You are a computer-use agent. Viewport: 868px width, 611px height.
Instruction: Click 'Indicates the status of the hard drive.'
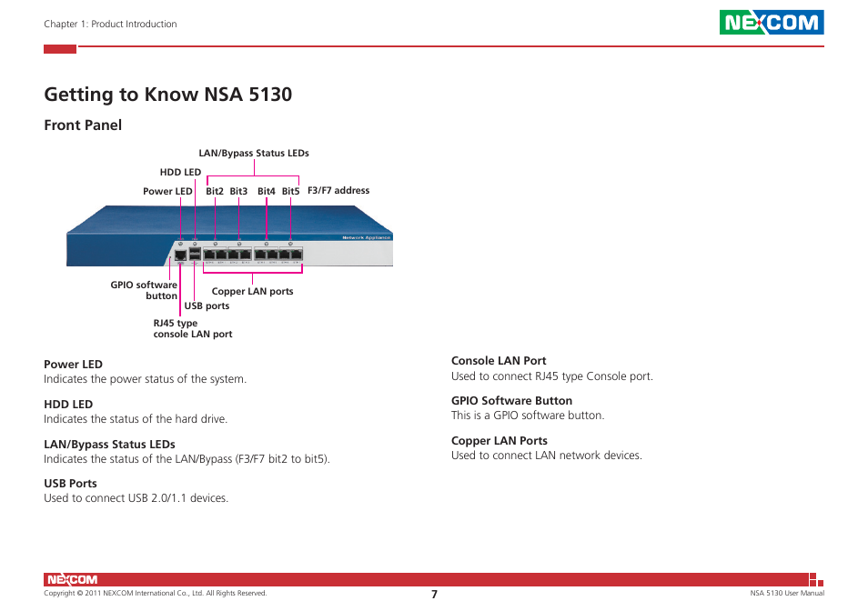(136, 419)
